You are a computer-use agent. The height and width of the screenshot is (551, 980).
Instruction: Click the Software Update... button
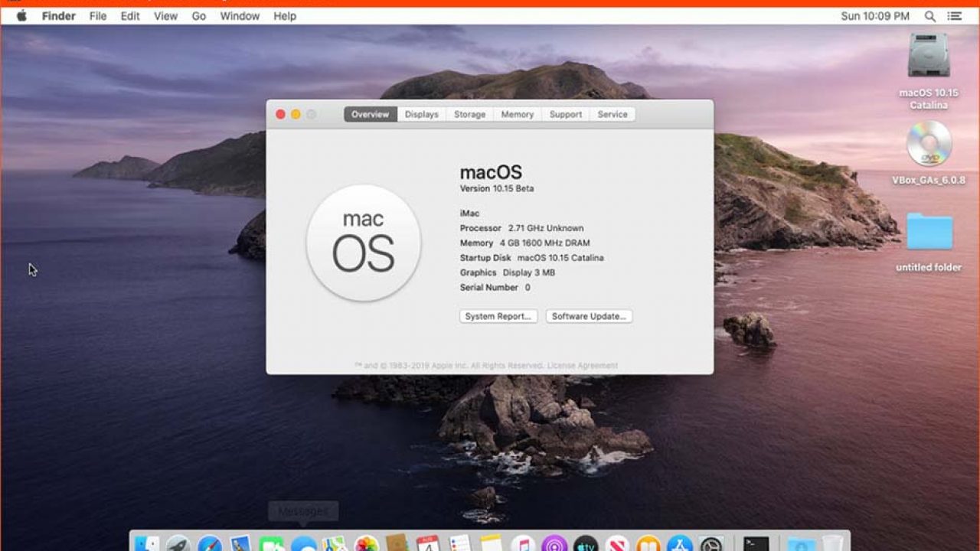[589, 316]
